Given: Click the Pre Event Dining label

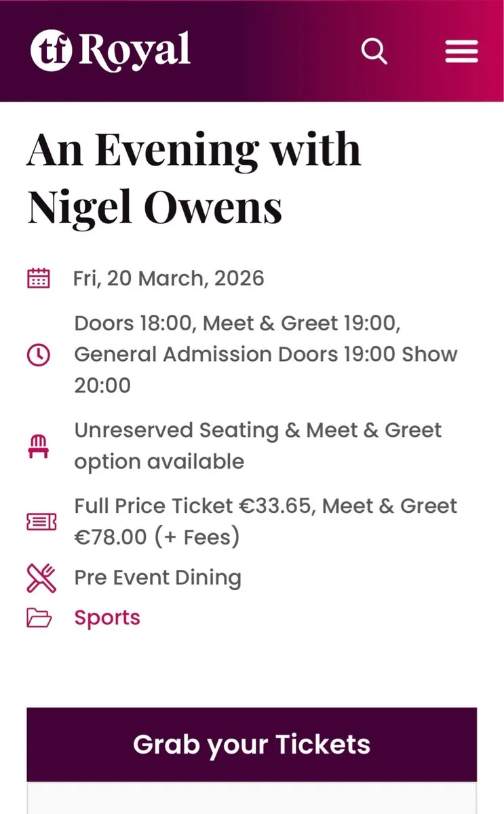Looking at the screenshot, I should click(157, 577).
